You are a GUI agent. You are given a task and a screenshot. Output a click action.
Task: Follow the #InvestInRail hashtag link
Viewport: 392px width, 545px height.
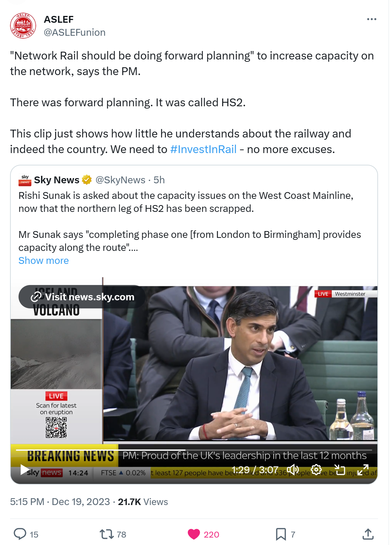pyautogui.click(x=203, y=149)
